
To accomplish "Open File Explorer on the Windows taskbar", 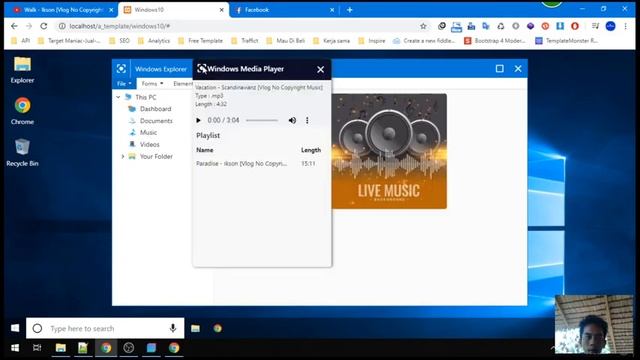I will 61,348.
